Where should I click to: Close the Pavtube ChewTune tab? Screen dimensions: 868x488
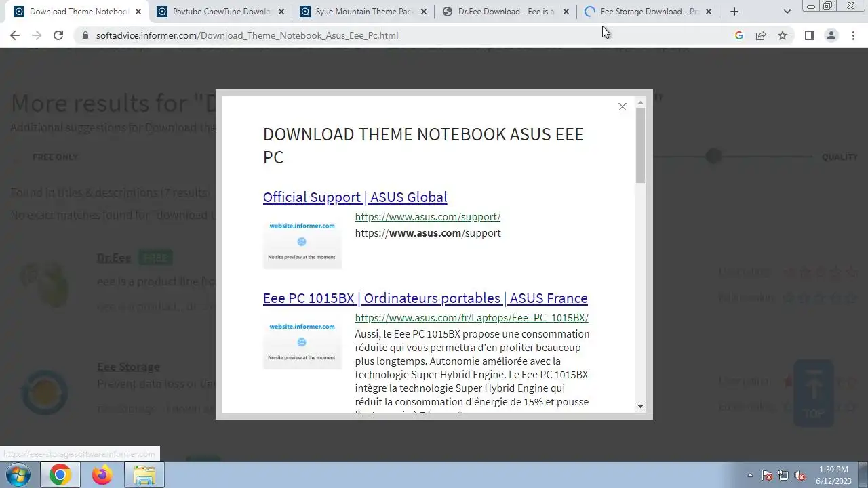pos(281,12)
